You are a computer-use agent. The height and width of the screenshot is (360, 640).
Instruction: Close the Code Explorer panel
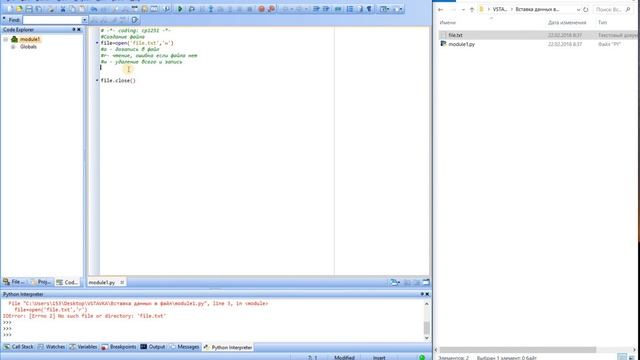(79, 30)
